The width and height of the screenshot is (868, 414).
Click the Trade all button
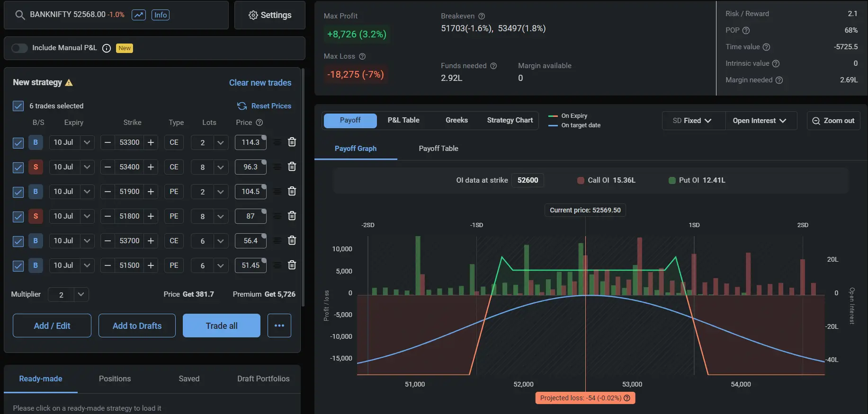222,326
